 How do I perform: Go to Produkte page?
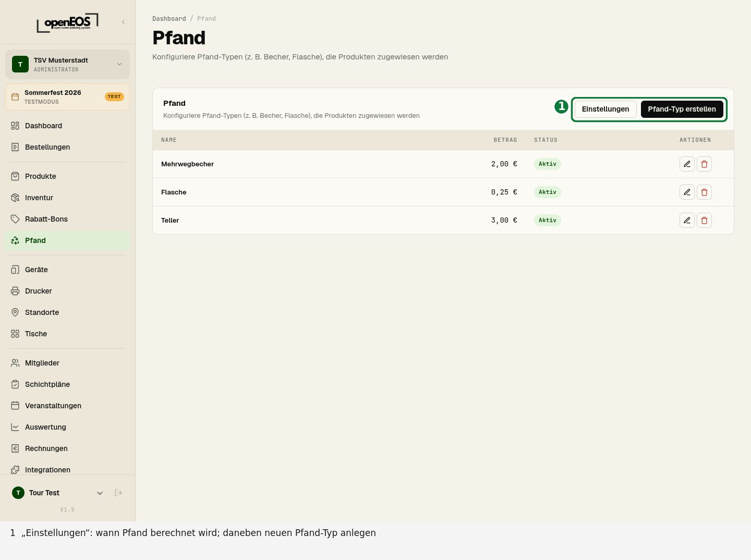pos(67,176)
